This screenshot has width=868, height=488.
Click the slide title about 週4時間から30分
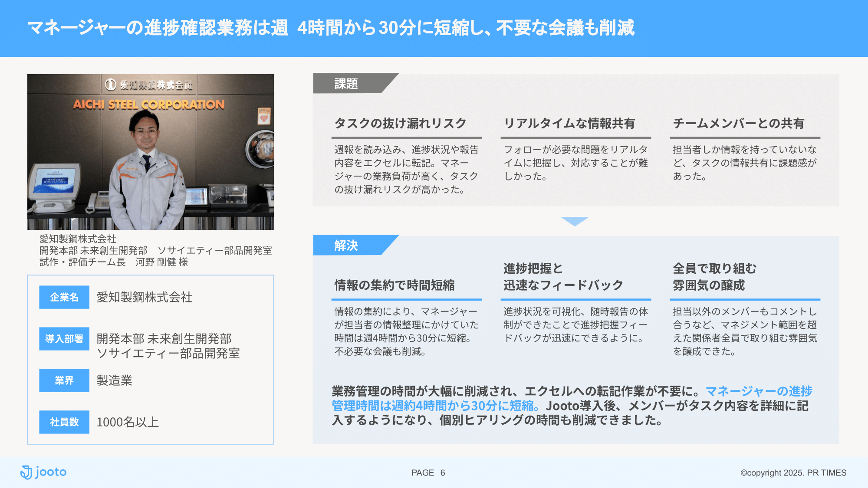pyautogui.click(x=331, y=28)
